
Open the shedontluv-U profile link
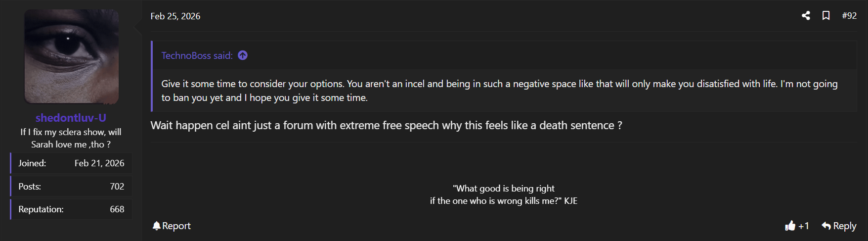click(71, 118)
